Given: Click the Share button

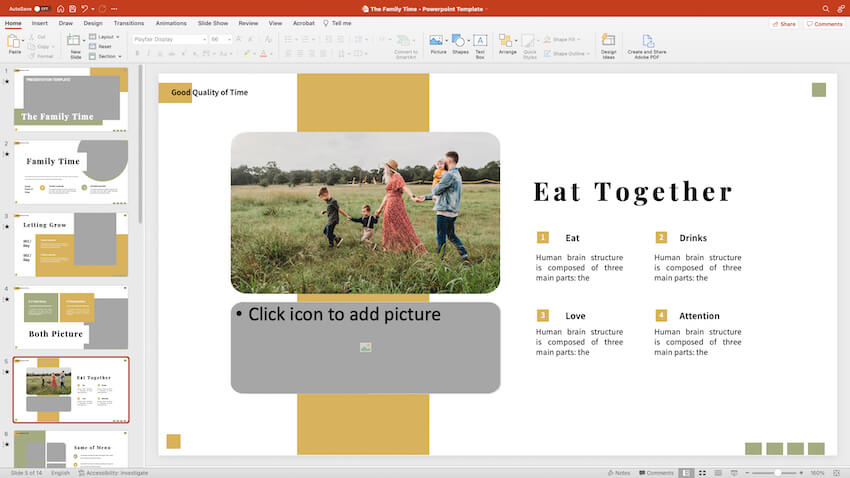Looking at the screenshot, I should [784, 23].
